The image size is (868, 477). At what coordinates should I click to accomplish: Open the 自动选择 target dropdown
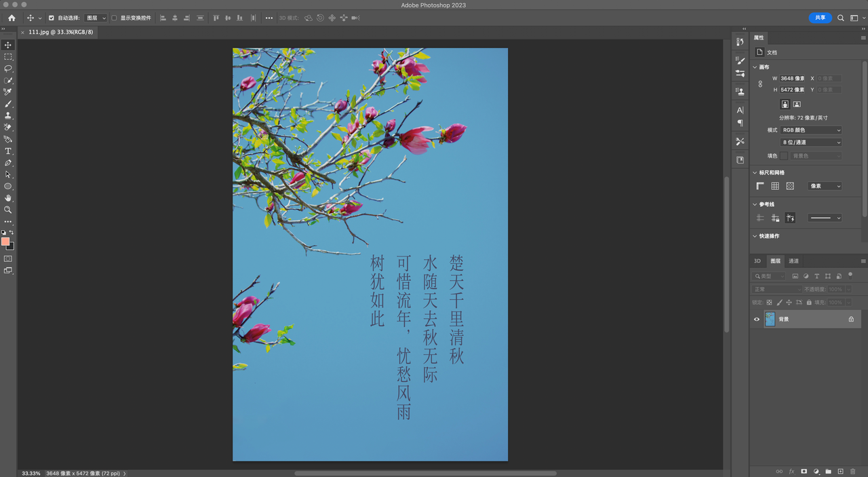[95, 18]
